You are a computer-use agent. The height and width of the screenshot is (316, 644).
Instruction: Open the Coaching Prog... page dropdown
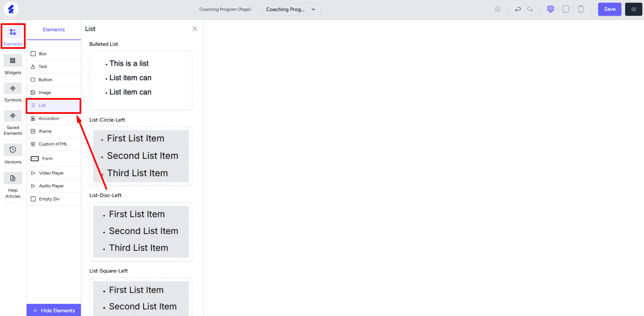coord(292,9)
